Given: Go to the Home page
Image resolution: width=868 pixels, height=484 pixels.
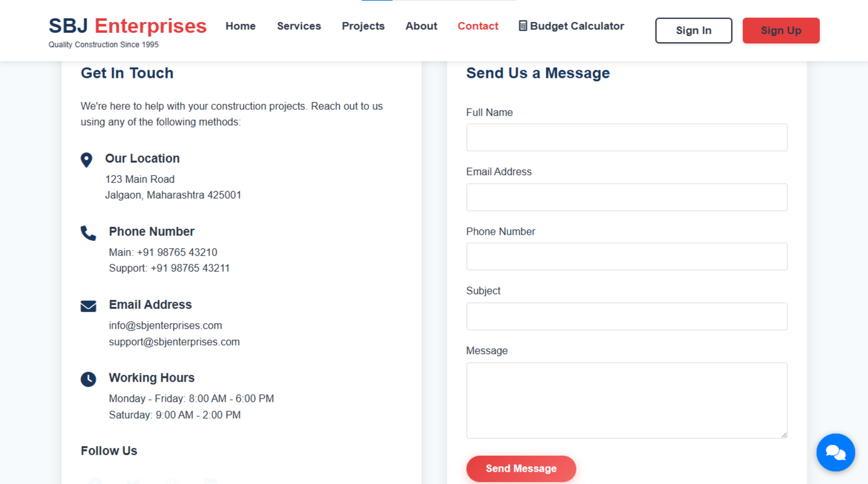Looking at the screenshot, I should click(240, 26).
